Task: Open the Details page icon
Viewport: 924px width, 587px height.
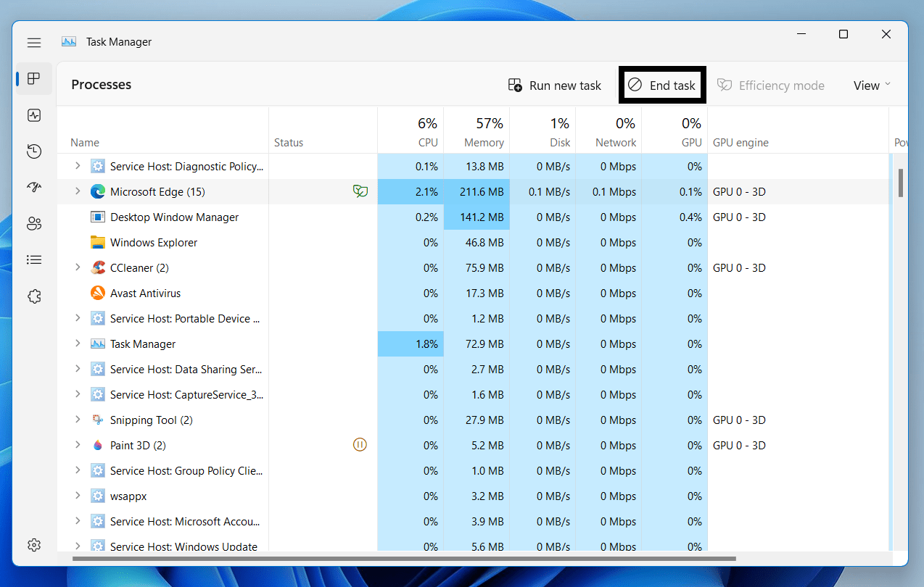Action: (34, 259)
